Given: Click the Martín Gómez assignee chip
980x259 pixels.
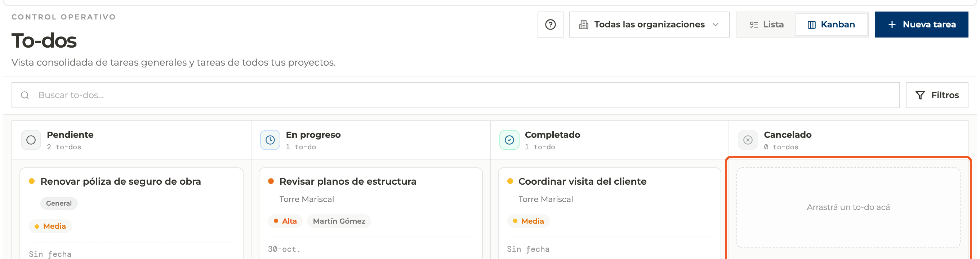Looking at the screenshot, I should 339,221.
